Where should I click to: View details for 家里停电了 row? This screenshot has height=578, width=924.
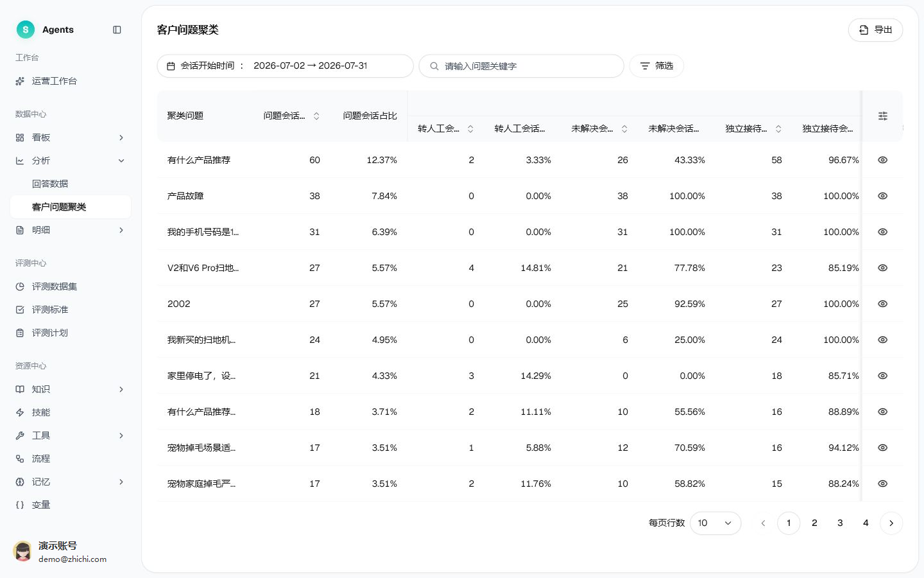point(883,376)
